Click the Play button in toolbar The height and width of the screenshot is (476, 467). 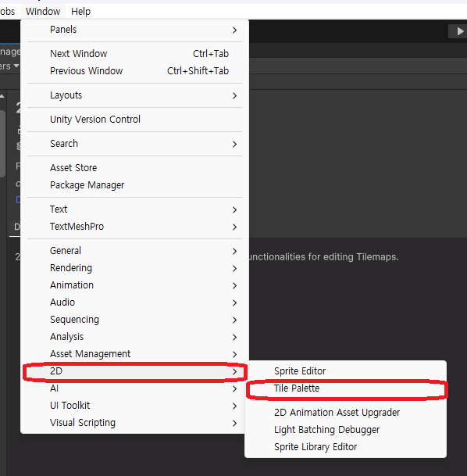pyautogui.click(x=458, y=31)
